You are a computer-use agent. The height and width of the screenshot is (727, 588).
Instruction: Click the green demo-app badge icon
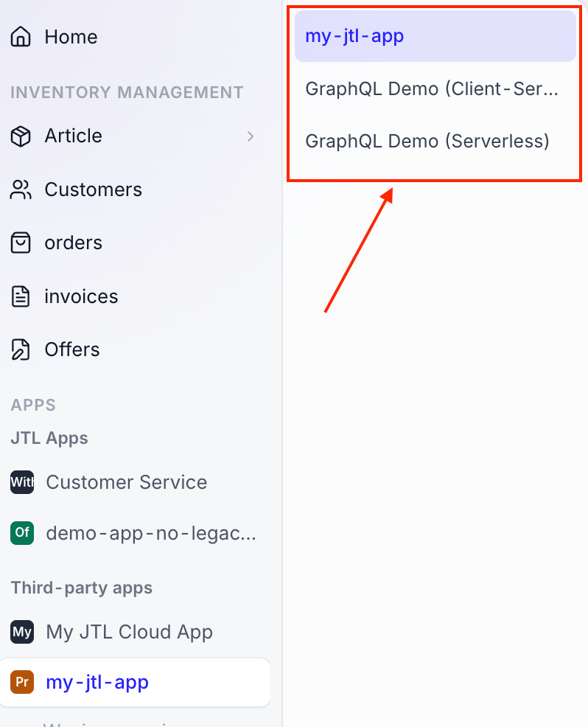(x=22, y=532)
